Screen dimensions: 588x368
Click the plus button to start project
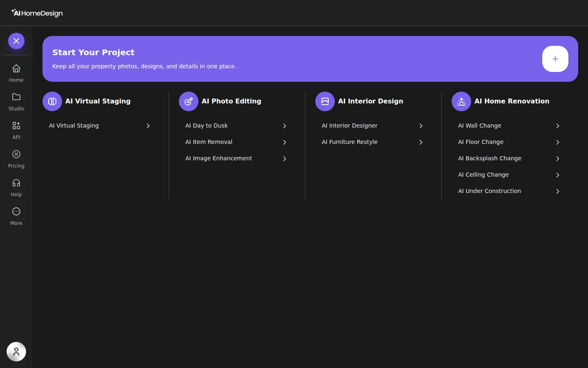click(x=555, y=59)
